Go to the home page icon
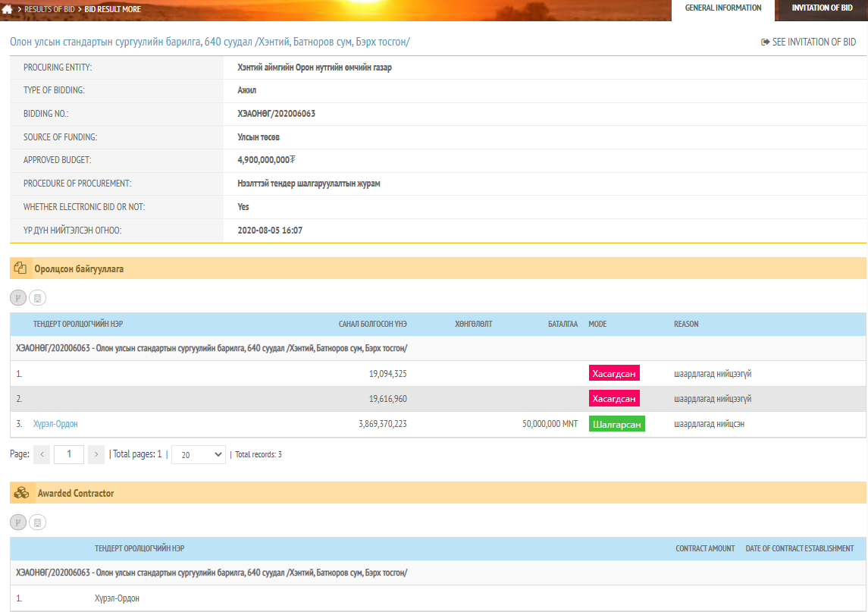This screenshot has width=868, height=612. 7,9
